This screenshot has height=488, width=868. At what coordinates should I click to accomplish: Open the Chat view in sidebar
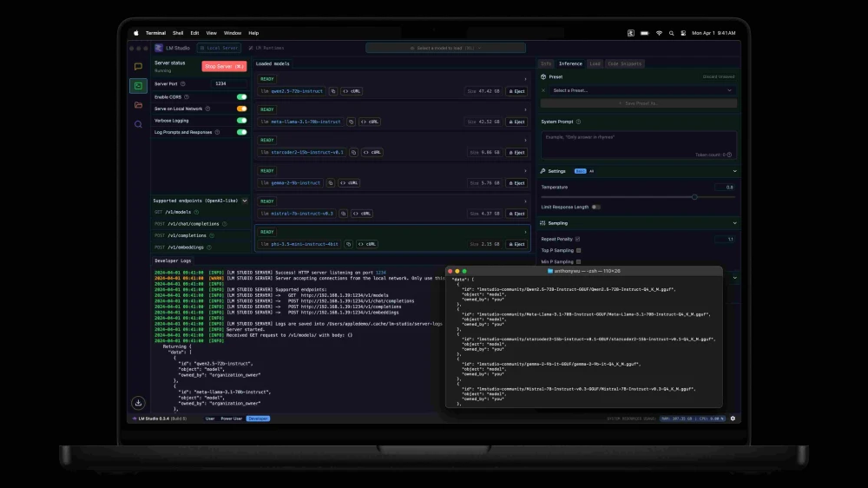138,67
